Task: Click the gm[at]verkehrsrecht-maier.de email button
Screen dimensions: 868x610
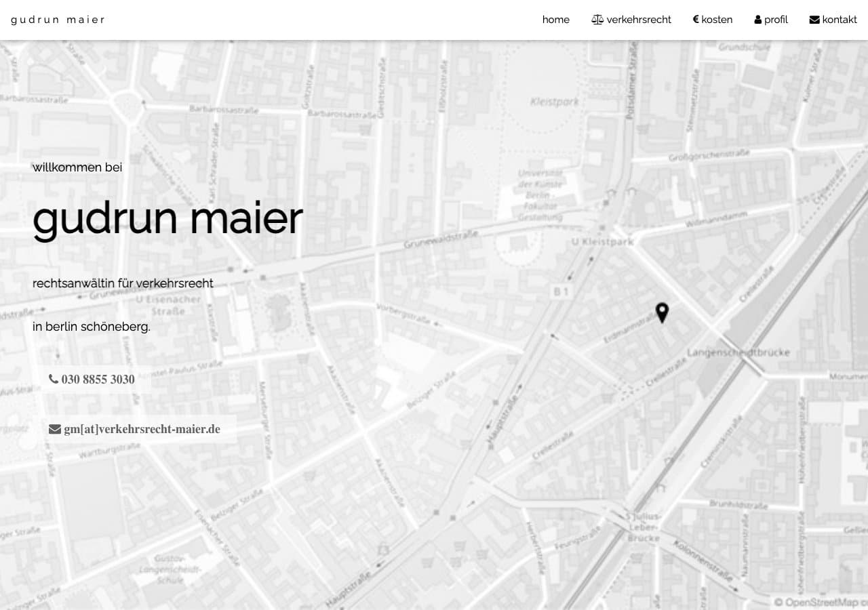Action: (142, 429)
